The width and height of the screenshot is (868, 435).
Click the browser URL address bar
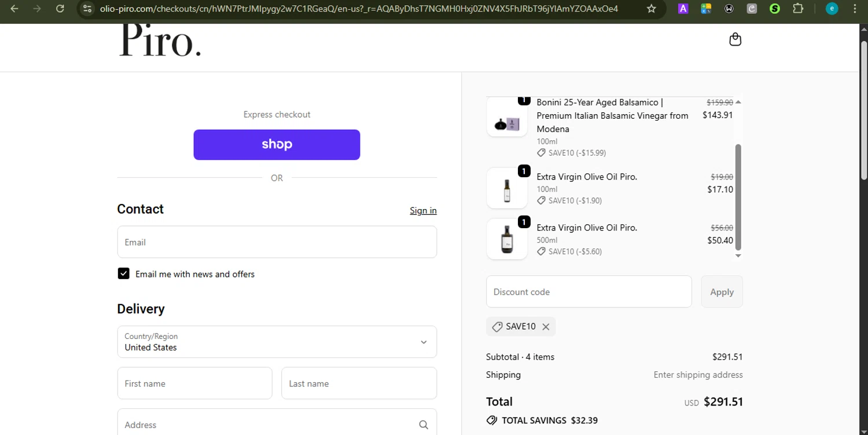(x=359, y=9)
